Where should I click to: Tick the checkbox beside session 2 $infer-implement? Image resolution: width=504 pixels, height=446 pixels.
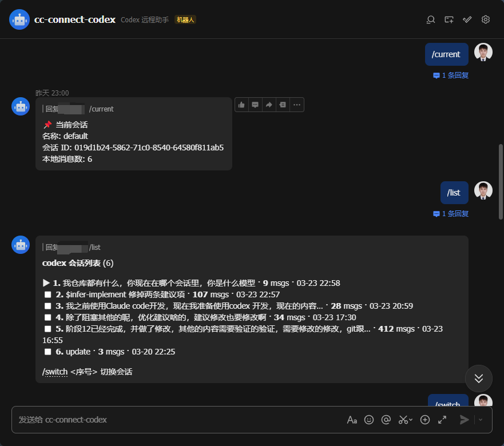(48, 294)
